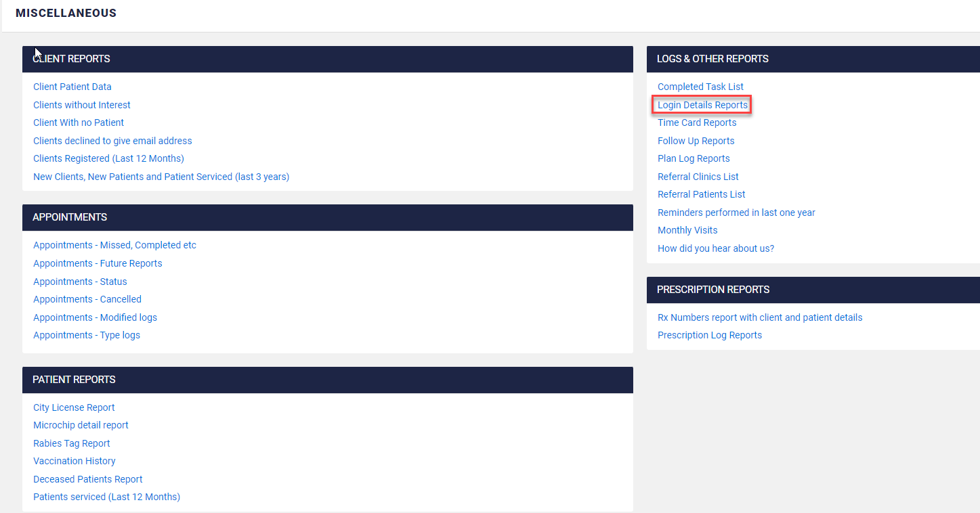Click the CLIENT REPORTS section header
980x513 pixels.
(328, 59)
